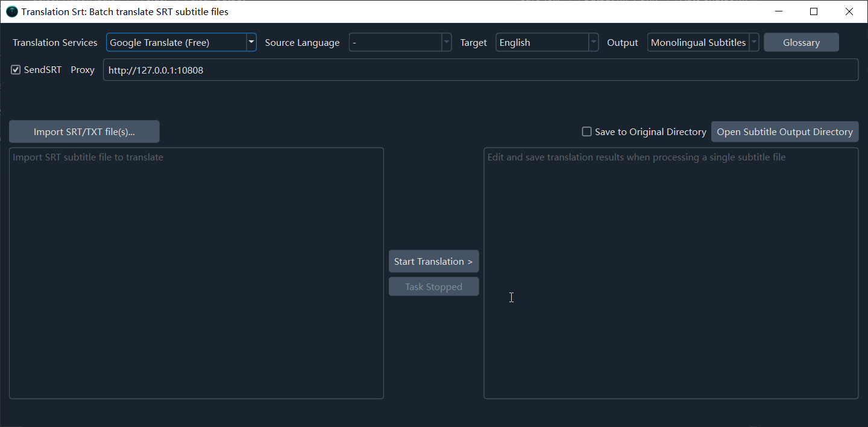
Task: Click the app icon in title bar
Action: [x=12, y=11]
